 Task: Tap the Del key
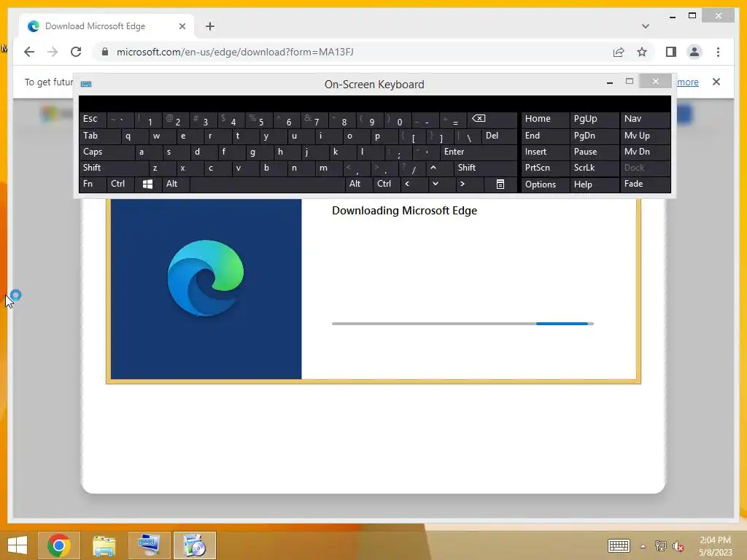499,136
